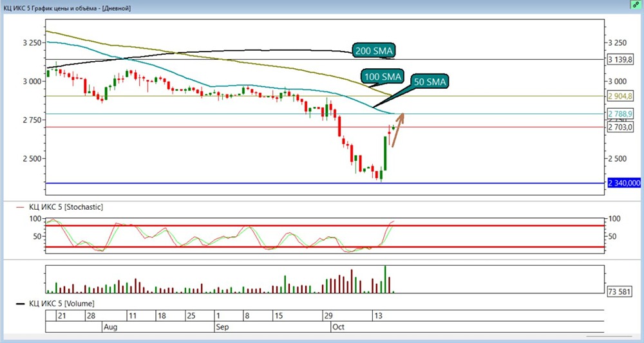Click the date label 13 on time axis
644x343 pixels.
coord(378,316)
